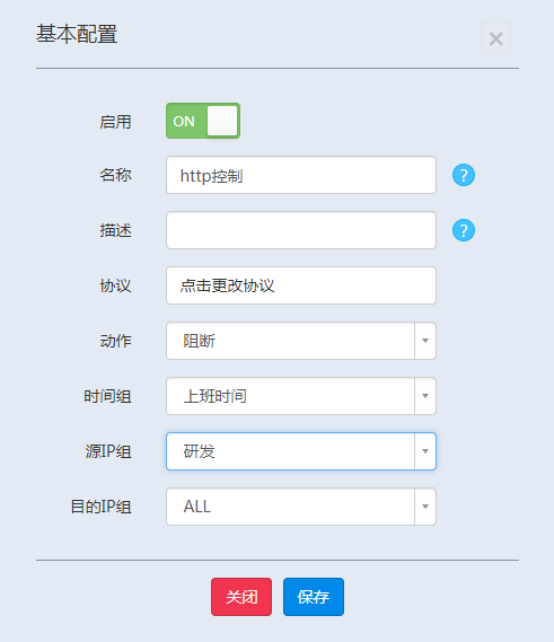Expand the 源IP组 dropdown arrow

[425, 451]
